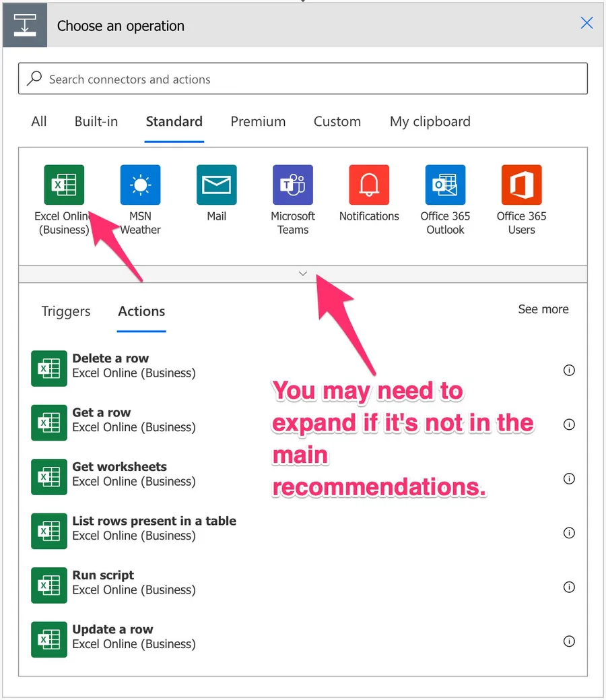Click the Search connectors and actions field

tap(303, 79)
